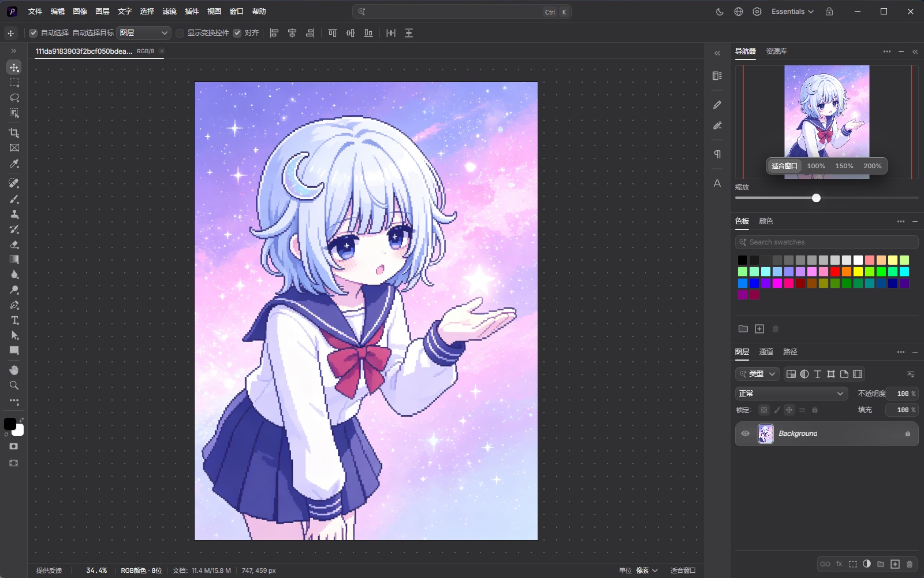The image size is (924, 578).
Task: Open the 图层 auto-select target dropdown
Action: pos(144,33)
